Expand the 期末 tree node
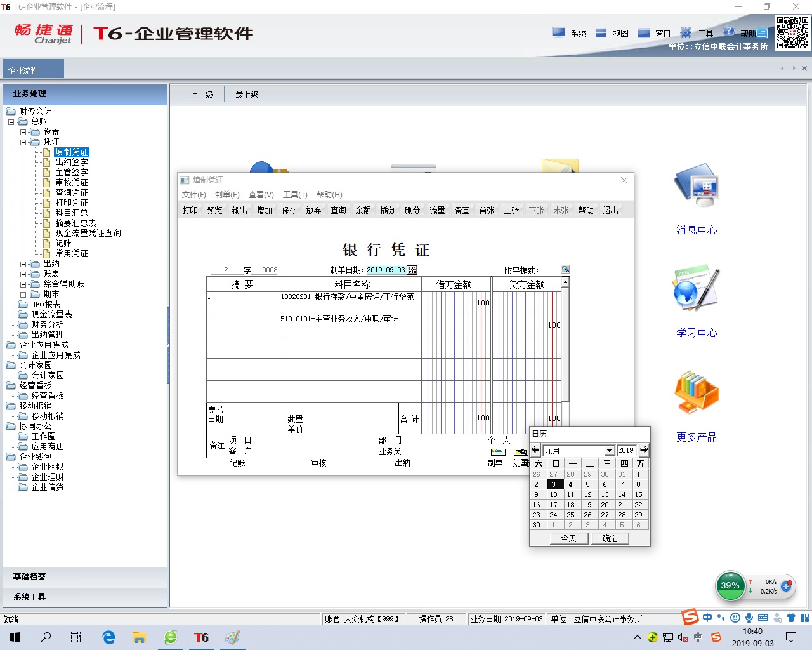The width and height of the screenshot is (812, 650). pos(23,295)
